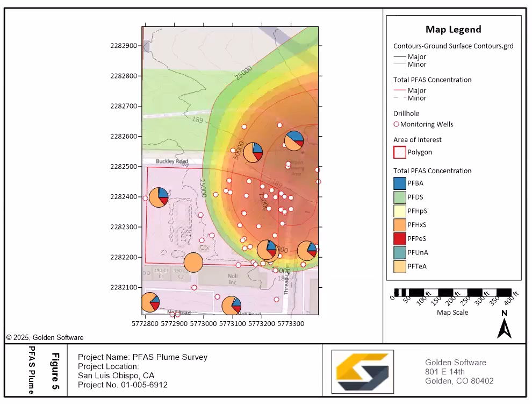This screenshot has width=532, height=404.
Task: Select the PFUnA teal legend swatch
Action: point(400,252)
